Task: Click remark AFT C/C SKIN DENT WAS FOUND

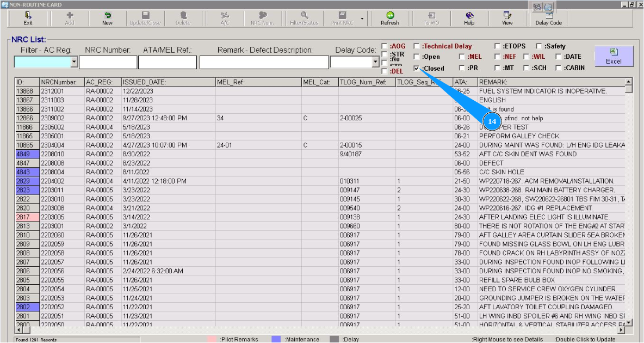Action: click(528, 154)
